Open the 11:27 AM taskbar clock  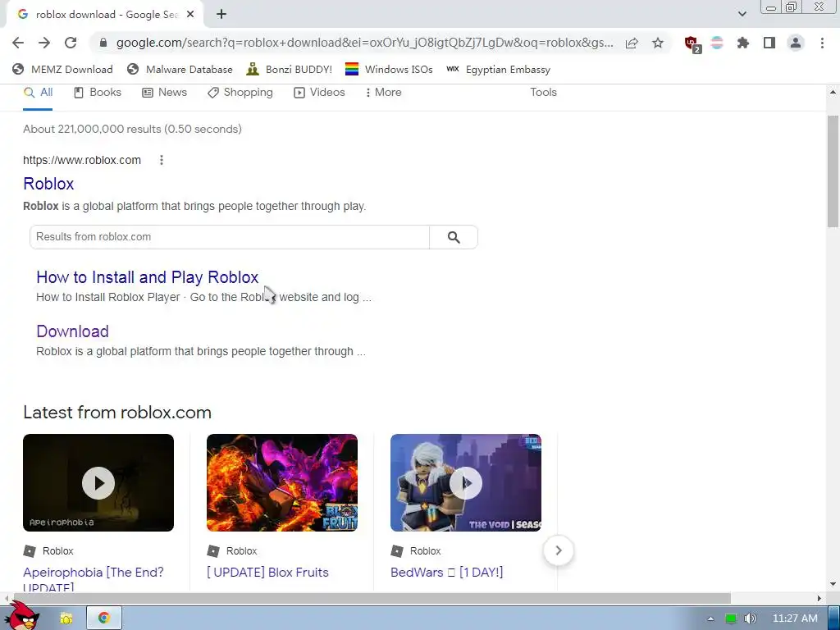coord(795,619)
